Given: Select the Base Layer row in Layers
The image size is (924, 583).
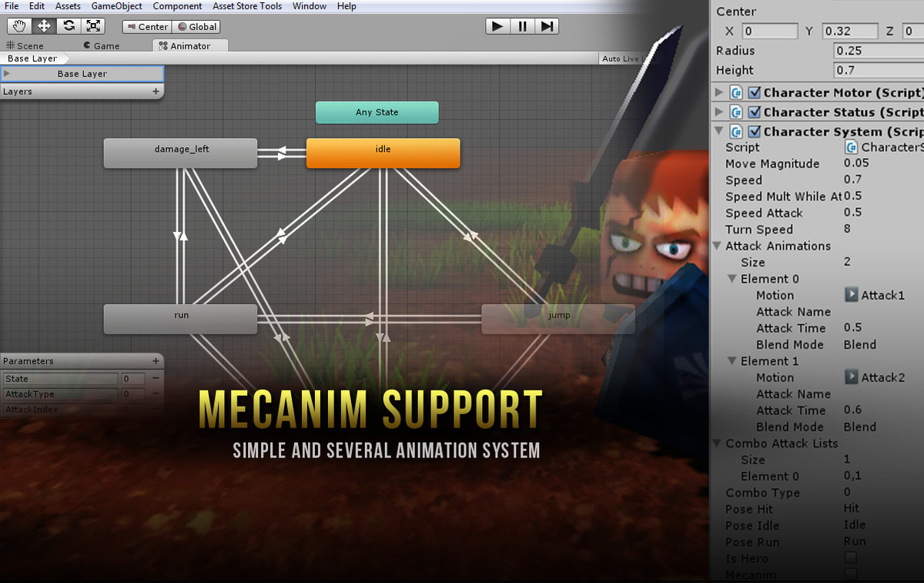Looking at the screenshot, I should point(82,74).
